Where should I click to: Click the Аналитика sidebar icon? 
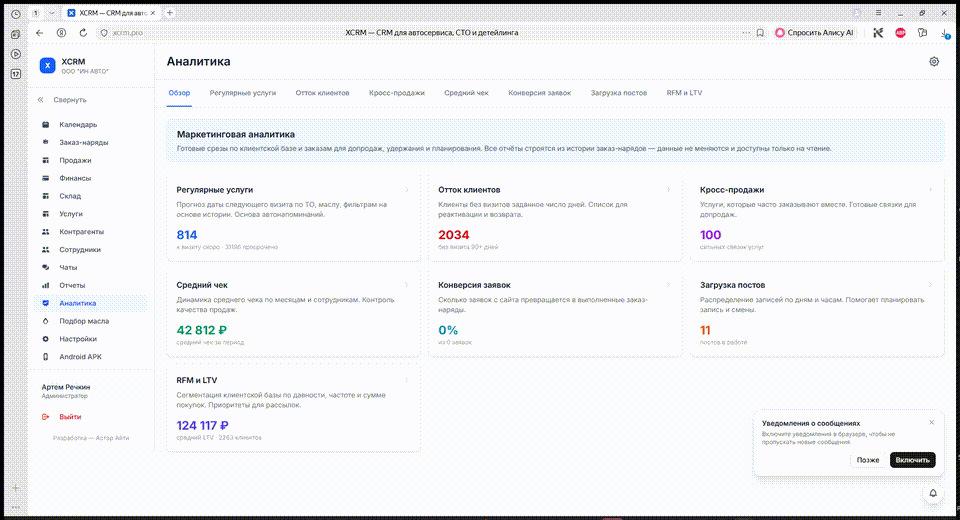click(x=45, y=303)
